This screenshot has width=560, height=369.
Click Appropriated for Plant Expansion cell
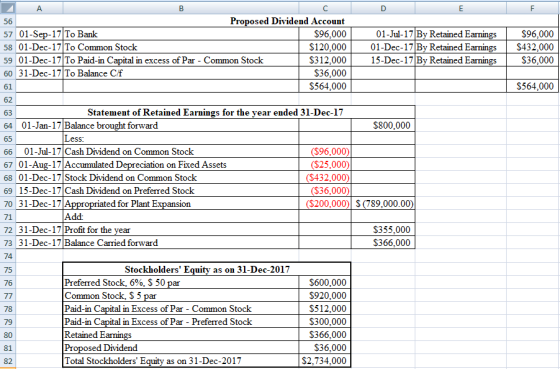pyautogui.click(x=181, y=204)
